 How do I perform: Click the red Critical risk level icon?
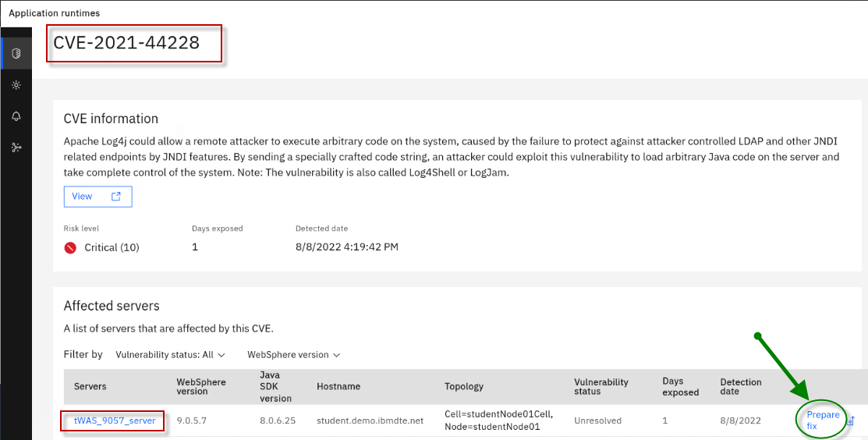point(71,247)
